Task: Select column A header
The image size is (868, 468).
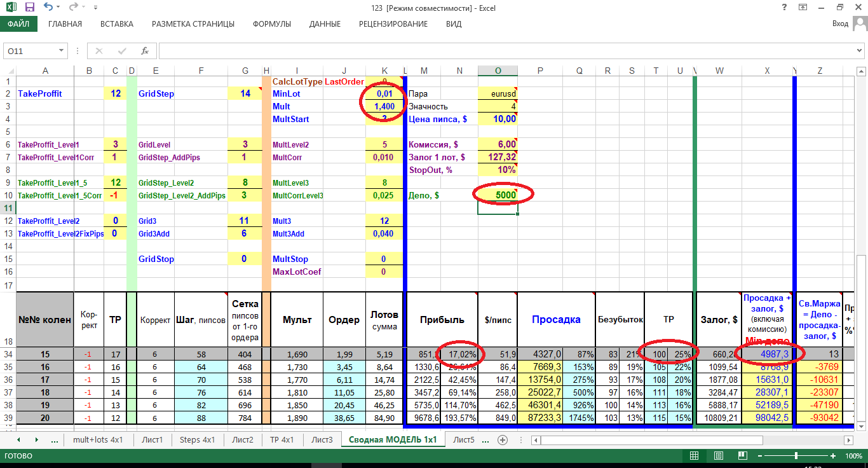Action: 44,71
